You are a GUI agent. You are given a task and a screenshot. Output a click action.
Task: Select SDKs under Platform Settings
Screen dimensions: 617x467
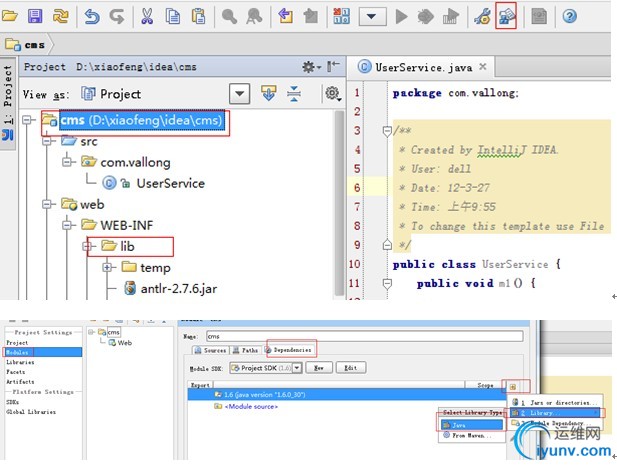click(x=12, y=402)
